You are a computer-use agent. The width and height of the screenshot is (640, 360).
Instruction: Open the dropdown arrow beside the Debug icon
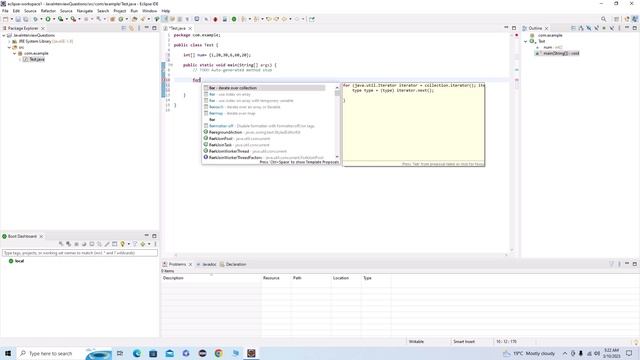(41, 19)
